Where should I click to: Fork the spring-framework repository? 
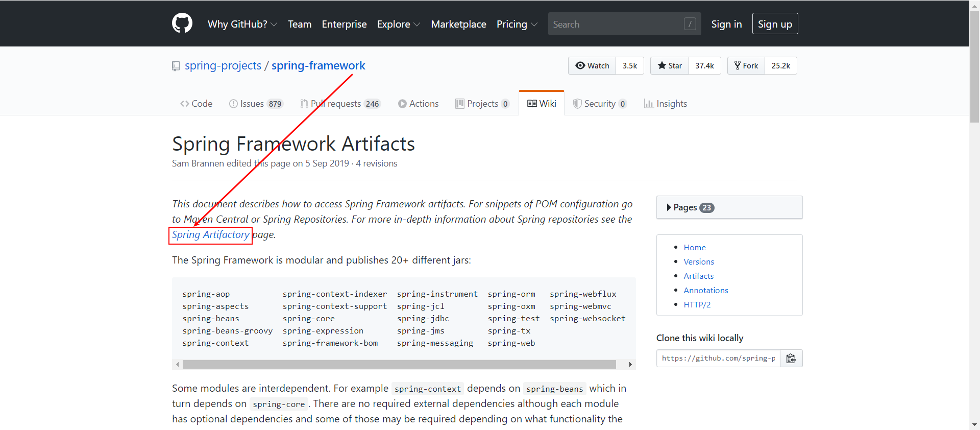746,65
